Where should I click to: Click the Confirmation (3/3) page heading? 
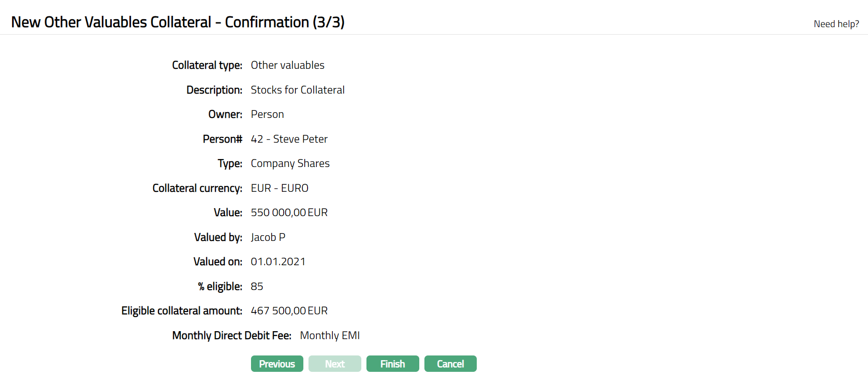click(178, 22)
